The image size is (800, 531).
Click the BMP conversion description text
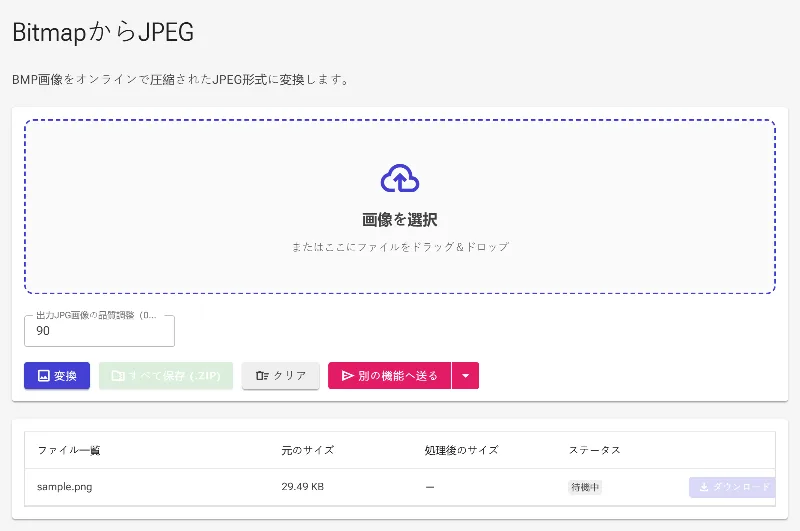pos(181,80)
